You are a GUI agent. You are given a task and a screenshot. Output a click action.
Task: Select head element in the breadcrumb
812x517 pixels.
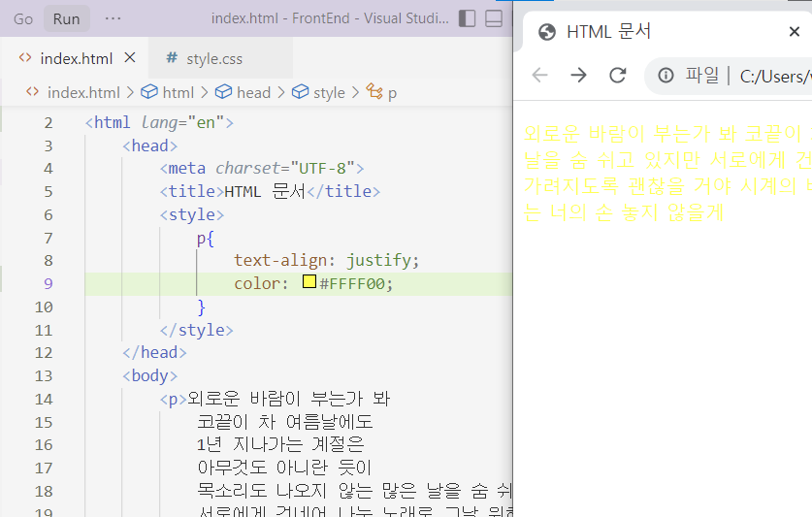[254, 93]
